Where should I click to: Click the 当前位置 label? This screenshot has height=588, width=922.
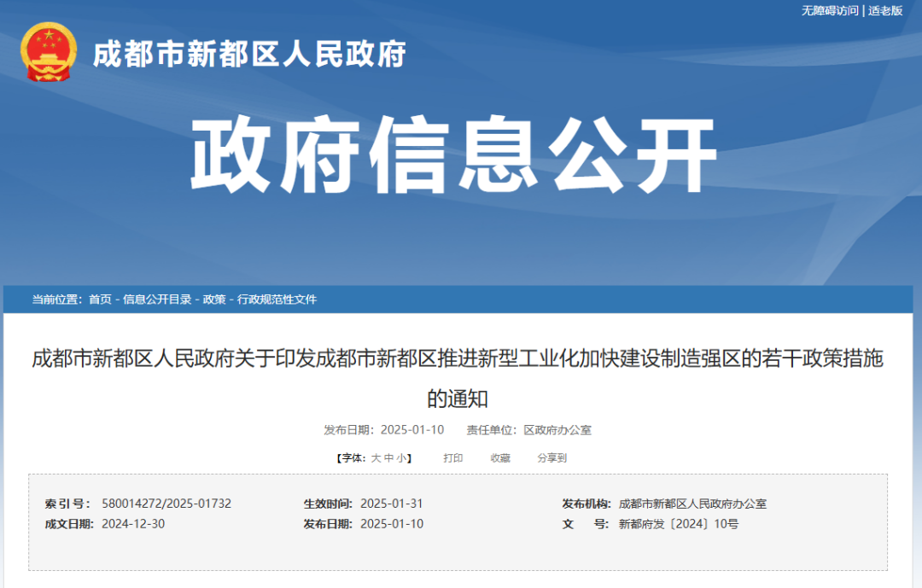[57, 300]
